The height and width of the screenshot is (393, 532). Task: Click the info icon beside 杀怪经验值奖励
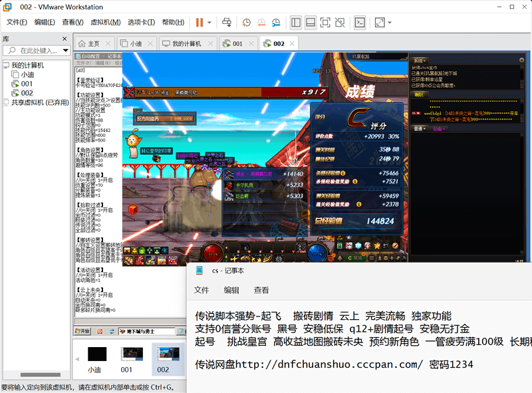(x=355, y=182)
